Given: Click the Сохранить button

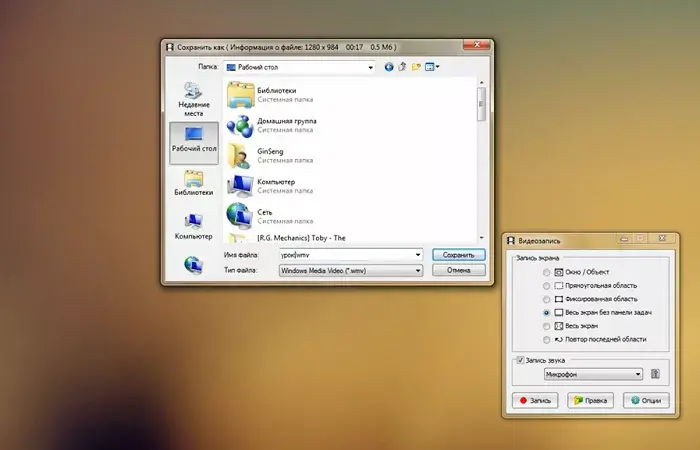Looking at the screenshot, I should [x=458, y=255].
